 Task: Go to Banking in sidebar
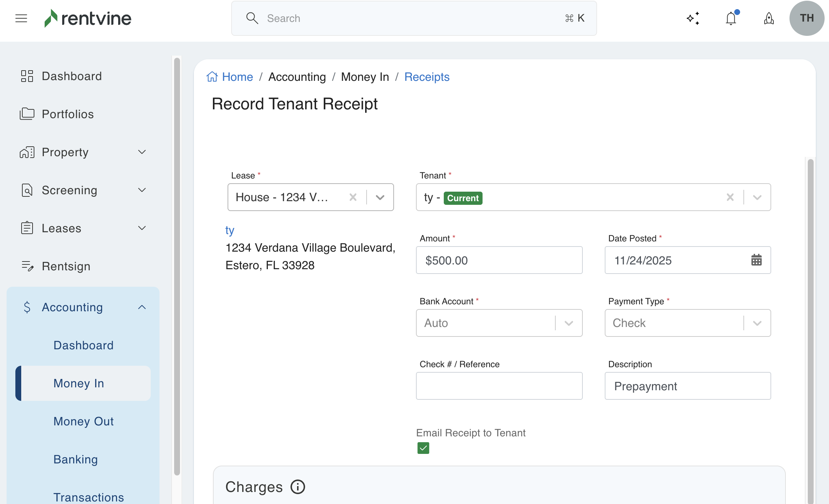coord(75,459)
